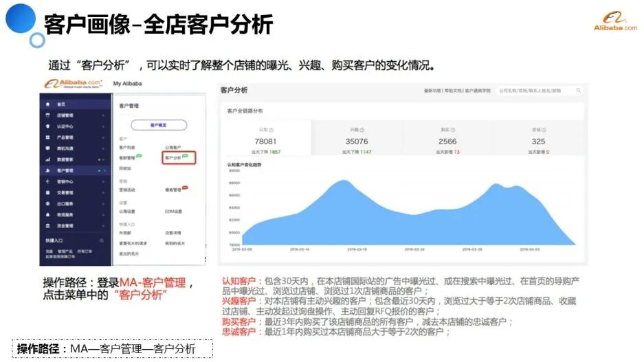Image resolution: width=644 pixels, height=362 pixels.
Task: Click the bank icon beside 资金管理
Action: coord(48,226)
